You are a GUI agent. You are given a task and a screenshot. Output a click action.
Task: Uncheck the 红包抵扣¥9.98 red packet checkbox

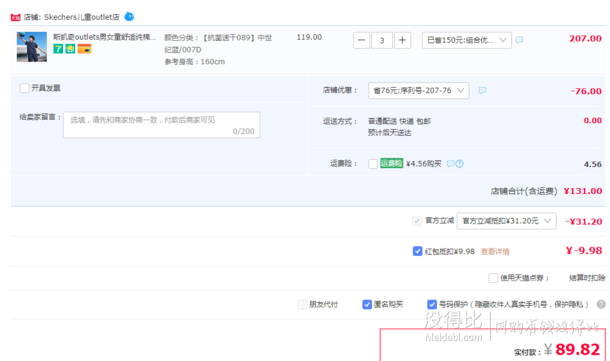pos(417,251)
